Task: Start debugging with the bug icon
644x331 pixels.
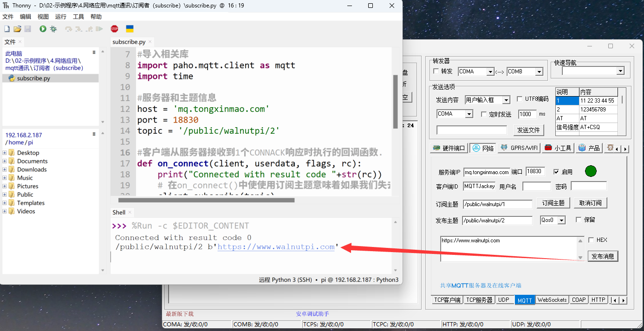Action: pos(53,29)
